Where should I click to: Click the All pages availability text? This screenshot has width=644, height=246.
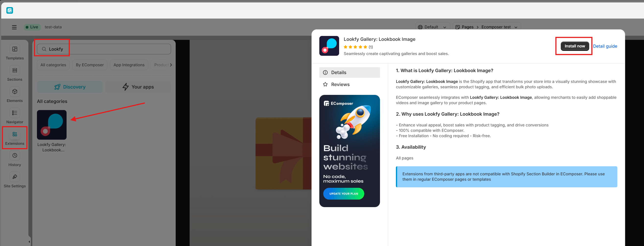coord(404,158)
